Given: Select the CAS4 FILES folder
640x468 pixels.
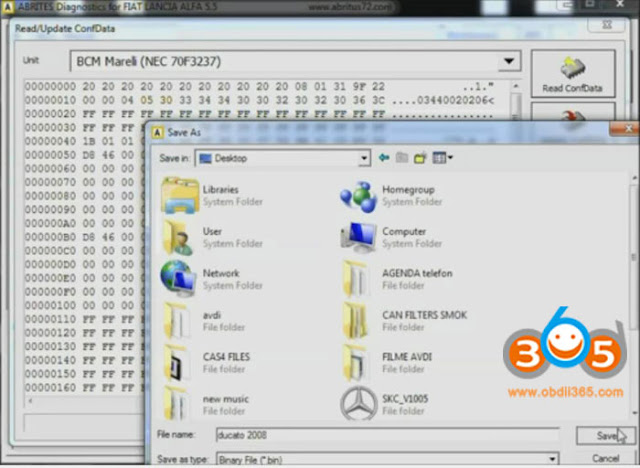Looking at the screenshot, I should click(207, 363).
